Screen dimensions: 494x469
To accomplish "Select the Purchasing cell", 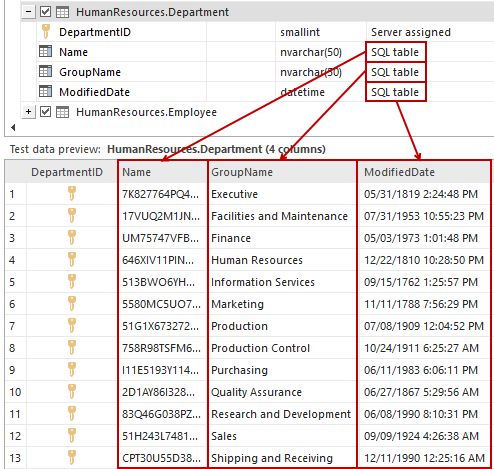I will 282,370.
